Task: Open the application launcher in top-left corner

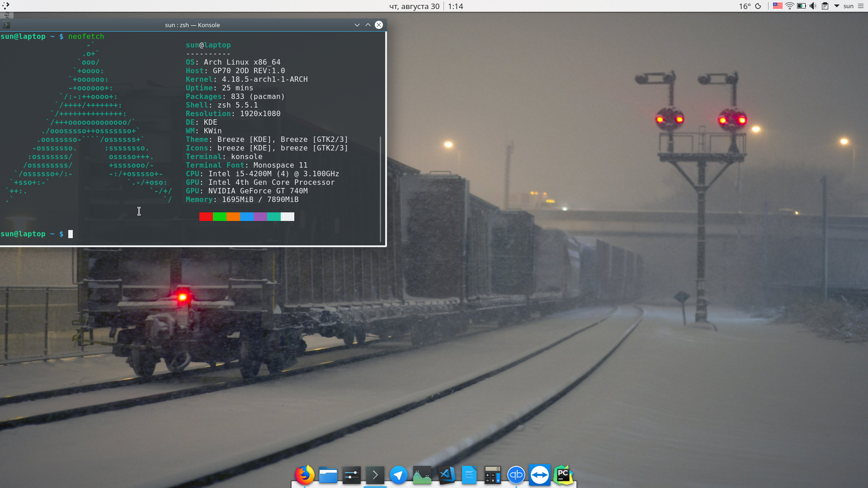Action: click(x=6, y=6)
